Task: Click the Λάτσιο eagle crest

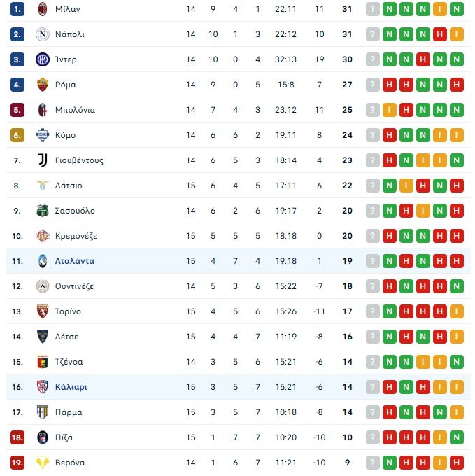Action: (x=43, y=185)
